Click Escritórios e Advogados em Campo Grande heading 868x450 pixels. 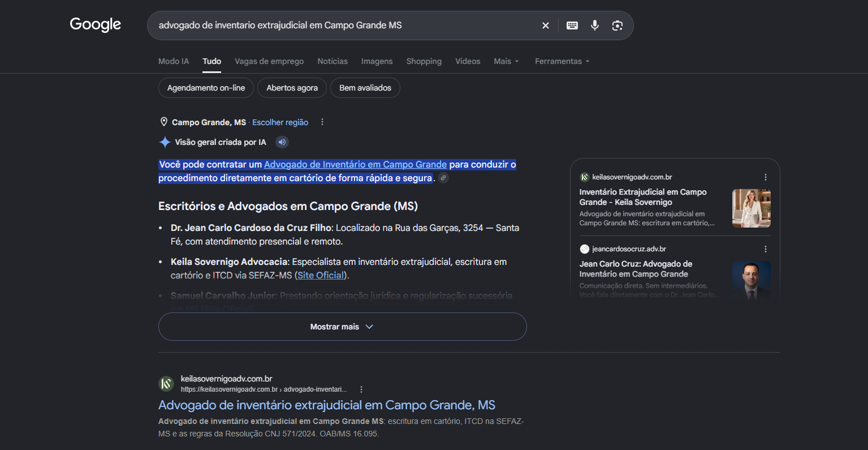(x=288, y=206)
